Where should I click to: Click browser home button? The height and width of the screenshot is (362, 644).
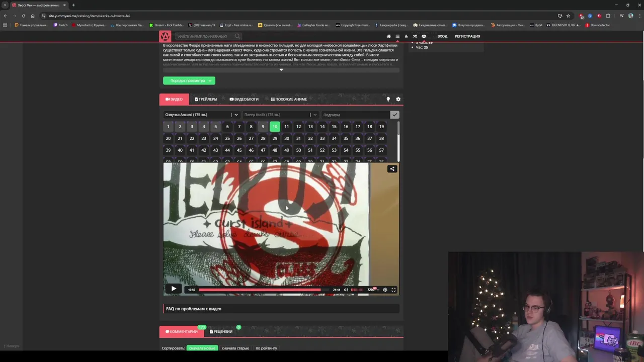tap(33, 16)
